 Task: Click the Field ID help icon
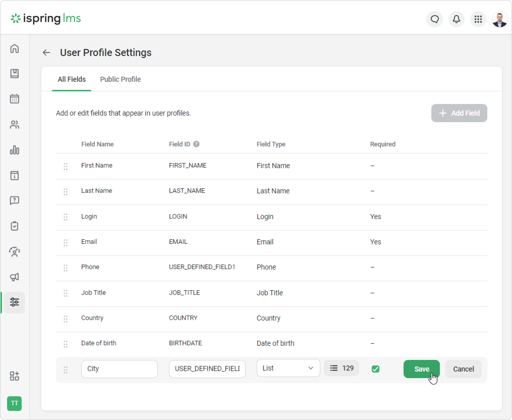196,144
